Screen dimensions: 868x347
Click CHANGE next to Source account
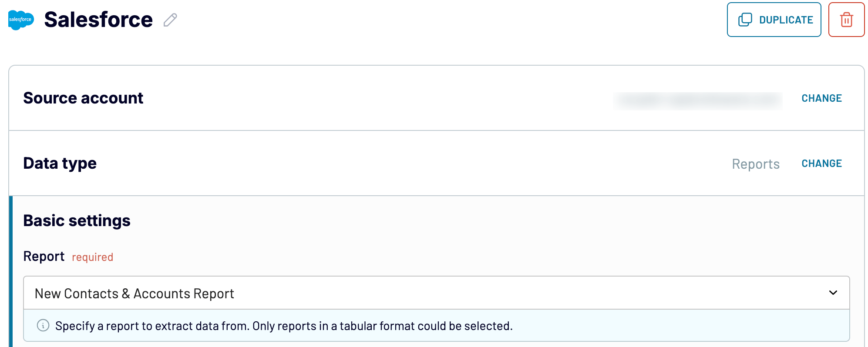(x=821, y=98)
